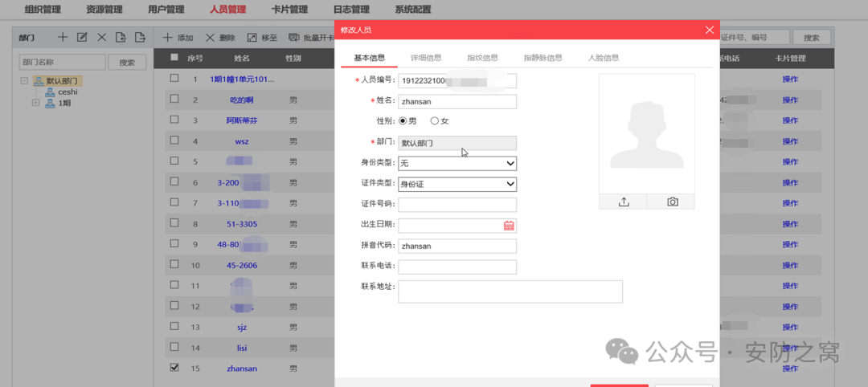Image resolution: width=868 pixels, height=387 pixels.
Task: Check the checkbox for lisi row
Action: coord(174,347)
